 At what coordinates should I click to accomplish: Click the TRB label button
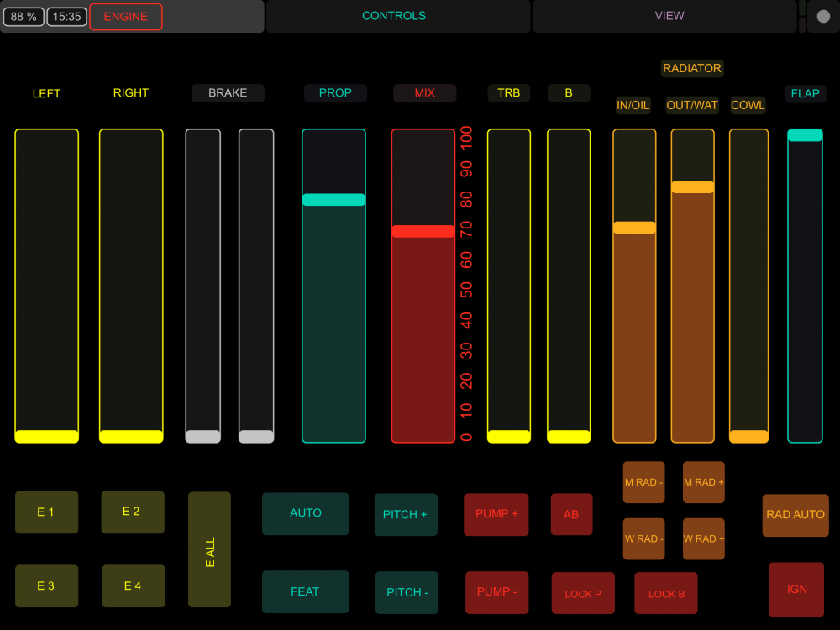tap(509, 93)
